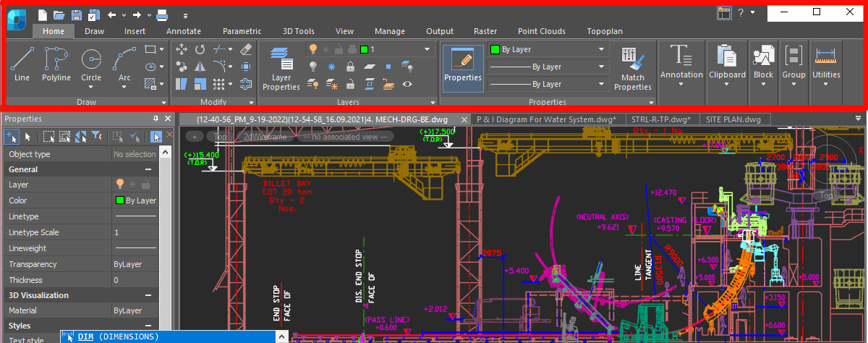Click the green Color swatch in Properties panel
This screenshot has height=343, width=868.
(119, 200)
